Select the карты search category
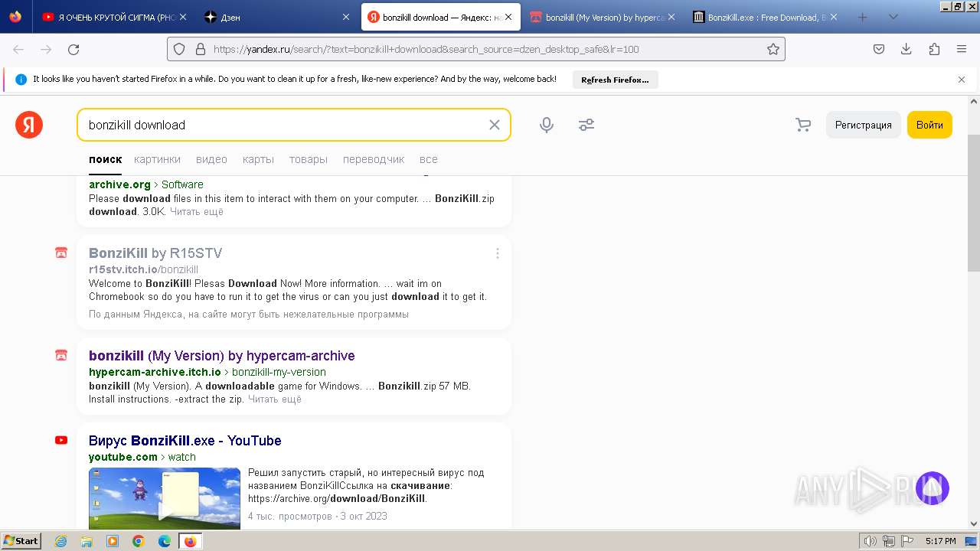This screenshot has width=980, height=551. click(x=258, y=159)
